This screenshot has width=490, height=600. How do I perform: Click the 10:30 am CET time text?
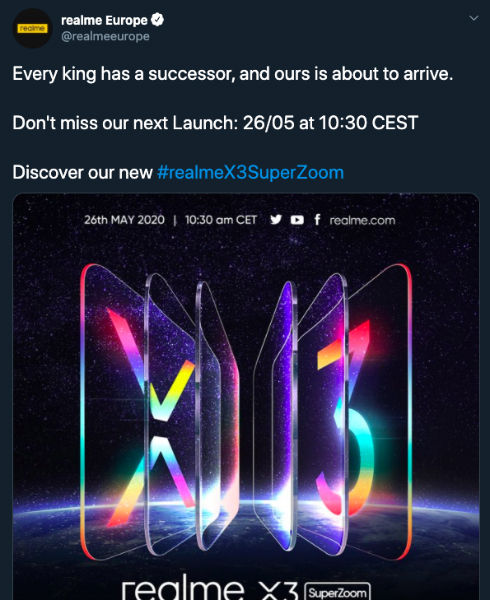pos(221,220)
